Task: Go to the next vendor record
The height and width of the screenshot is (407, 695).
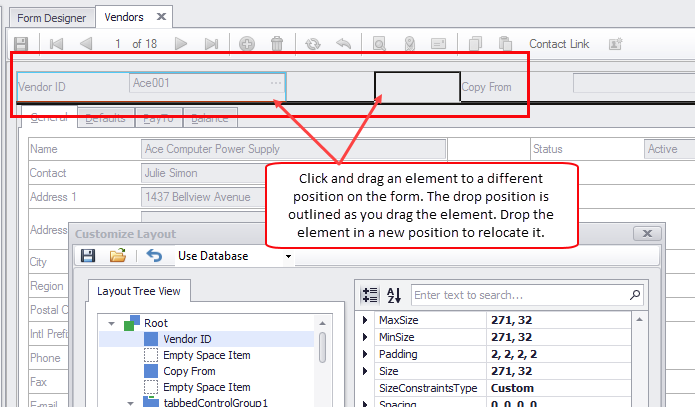Action: pos(181,44)
